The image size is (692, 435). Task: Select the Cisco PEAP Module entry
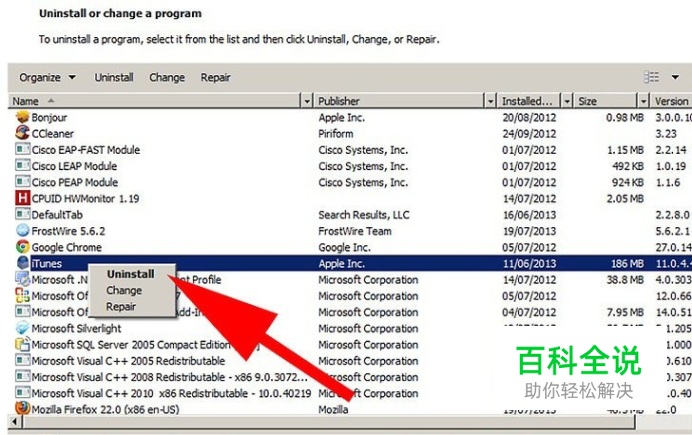tap(75, 182)
